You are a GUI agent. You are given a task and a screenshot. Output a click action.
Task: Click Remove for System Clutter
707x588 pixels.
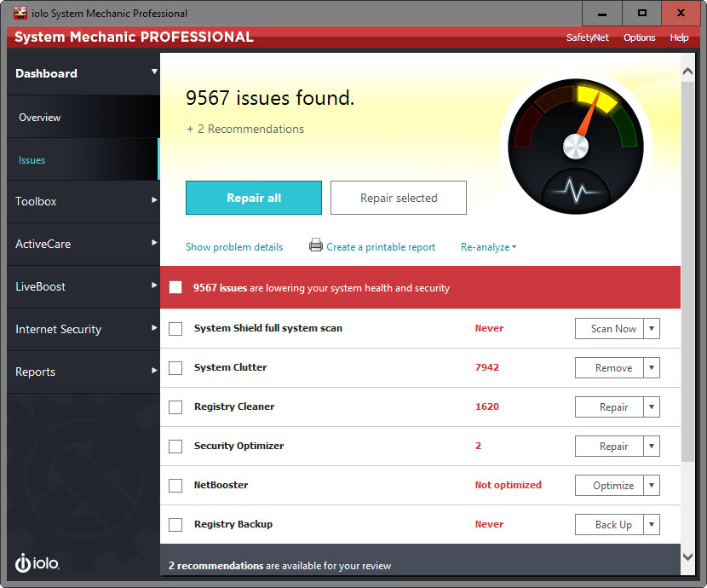pyautogui.click(x=609, y=368)
